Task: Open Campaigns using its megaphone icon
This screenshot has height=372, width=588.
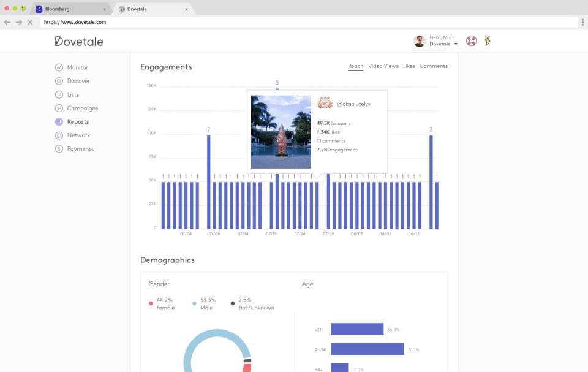Action: tap(59, 108)
